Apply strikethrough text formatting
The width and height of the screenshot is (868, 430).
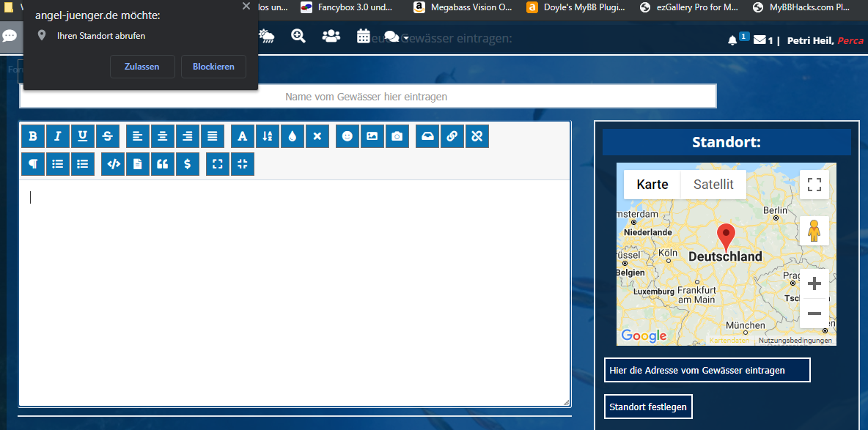pyautogui.click(x=108, y=136)
